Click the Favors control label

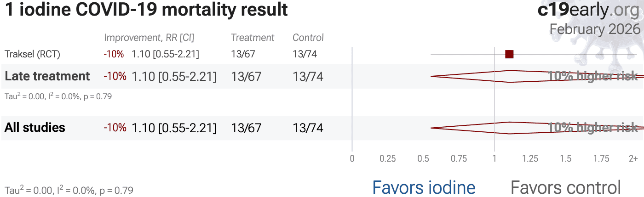pos(565,187)
